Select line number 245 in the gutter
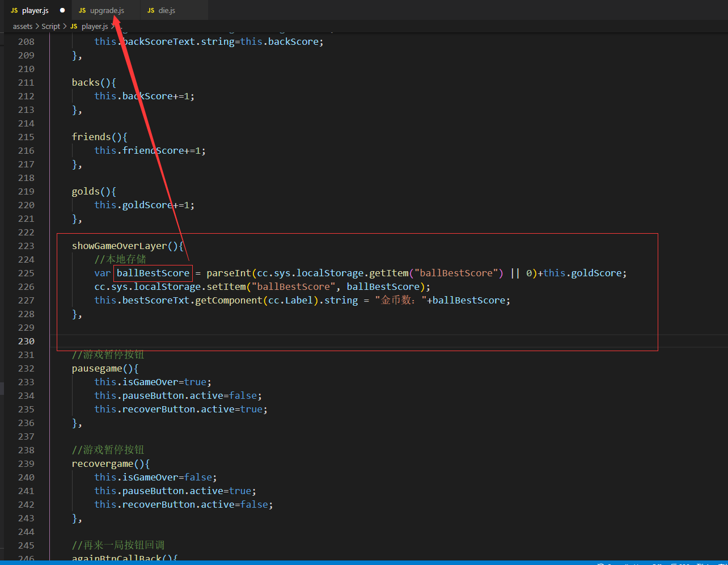 coord(26,545)
